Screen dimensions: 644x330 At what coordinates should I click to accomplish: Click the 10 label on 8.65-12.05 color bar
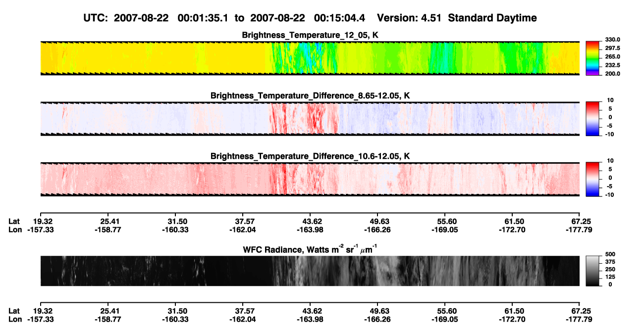[611, 100]
